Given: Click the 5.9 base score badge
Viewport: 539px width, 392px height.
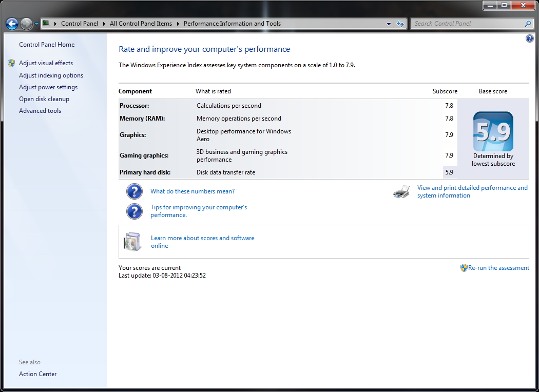Looking at the screenshot, I should pyautogui.click(x=493, y=131).
